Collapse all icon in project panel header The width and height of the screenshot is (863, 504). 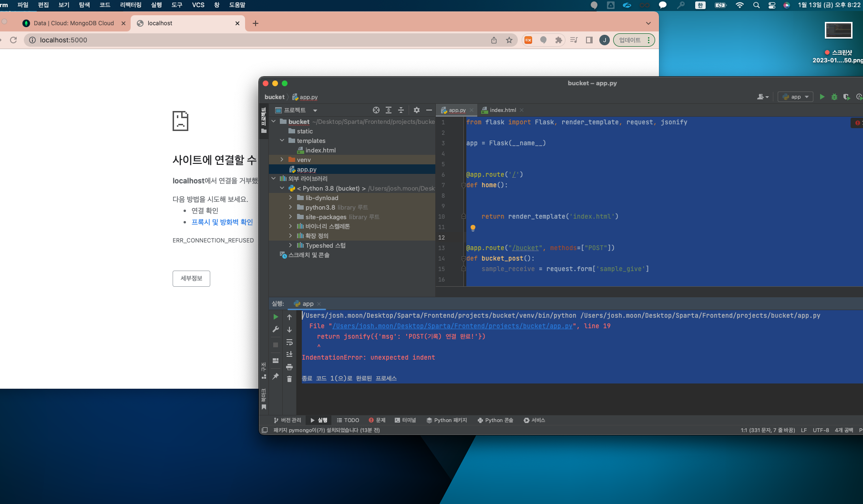click(401, 110)
